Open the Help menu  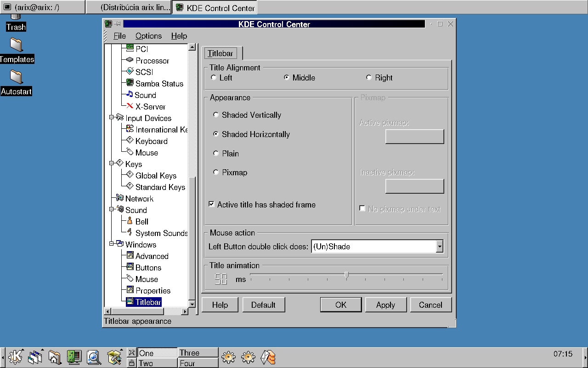click(179, 36)
